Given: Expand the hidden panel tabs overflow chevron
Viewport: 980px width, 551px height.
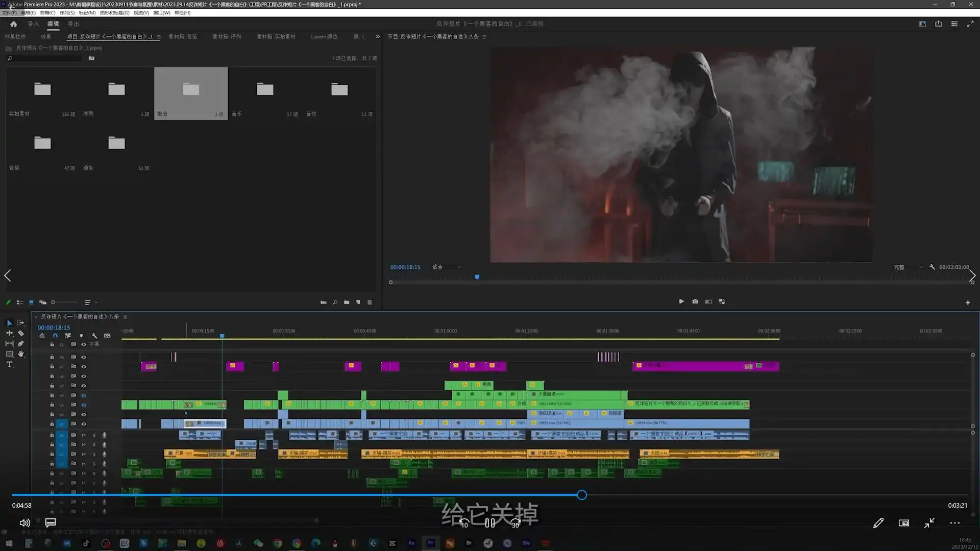Looking at the screenshot, I should click(x=378, y=37).
